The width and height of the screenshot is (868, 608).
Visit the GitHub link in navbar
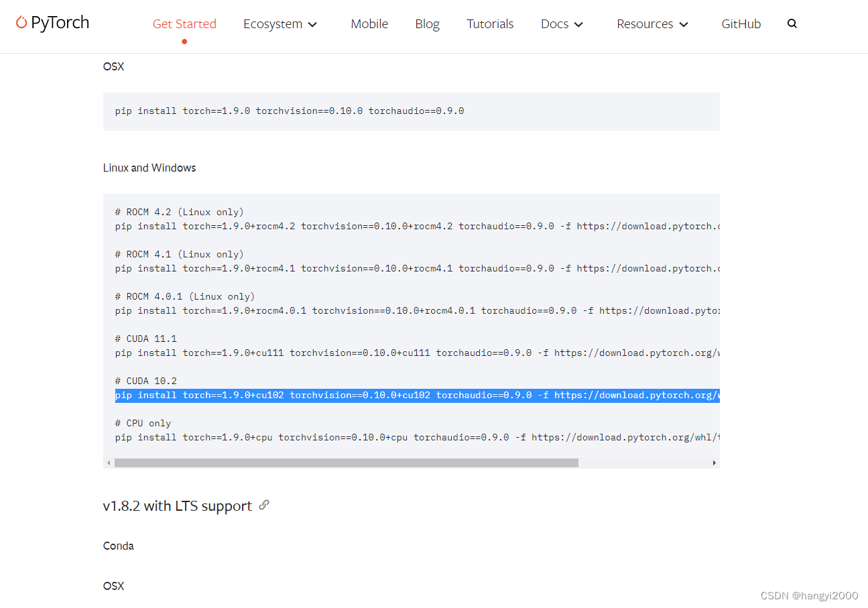pyautogui.click(x=741, y=23)
